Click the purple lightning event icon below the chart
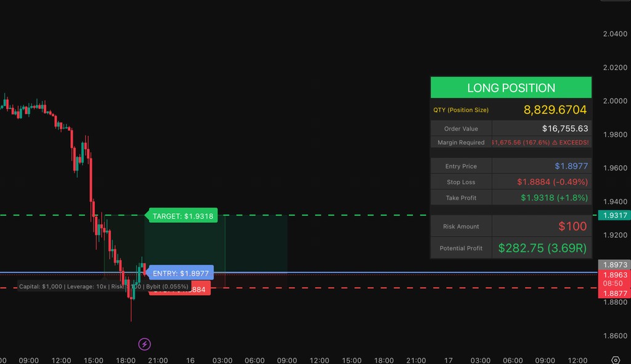This screenshot has height=364, width=631. click(x=144, y=344)
